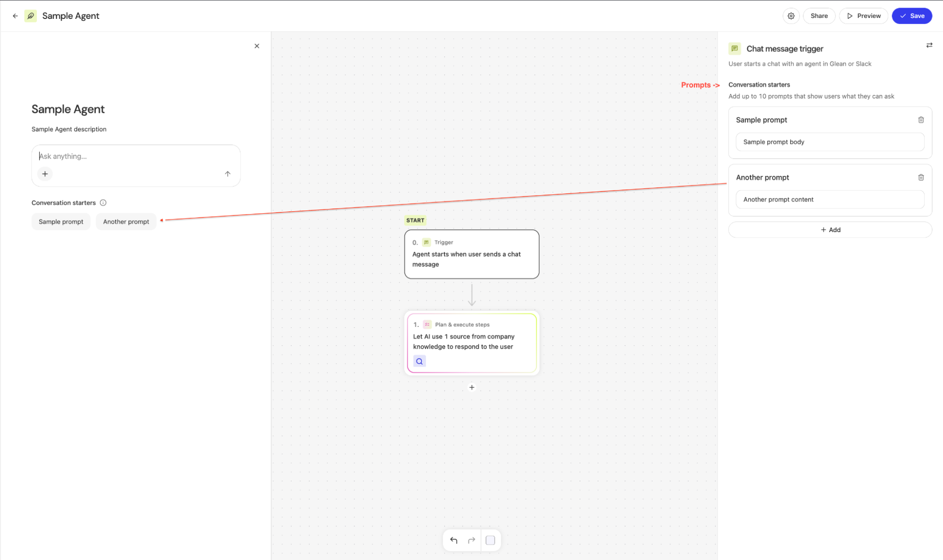Click the swap trigger icon in panel

coord(929,46)
